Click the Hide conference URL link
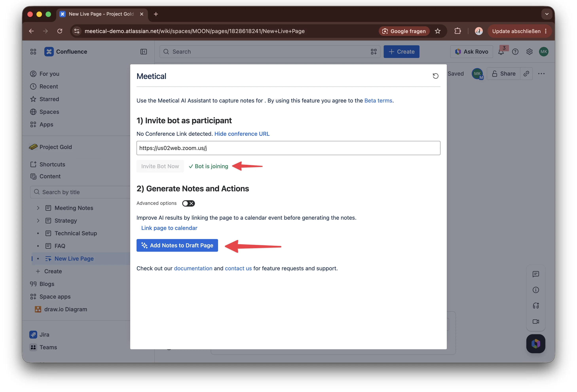This screenshot has width=577, height=392. (242, 134)
